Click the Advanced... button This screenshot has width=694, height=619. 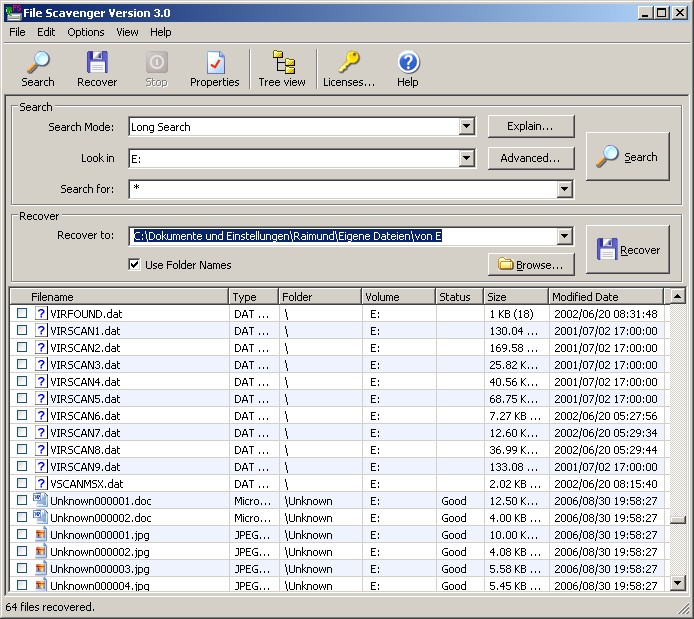click(531, 158)
